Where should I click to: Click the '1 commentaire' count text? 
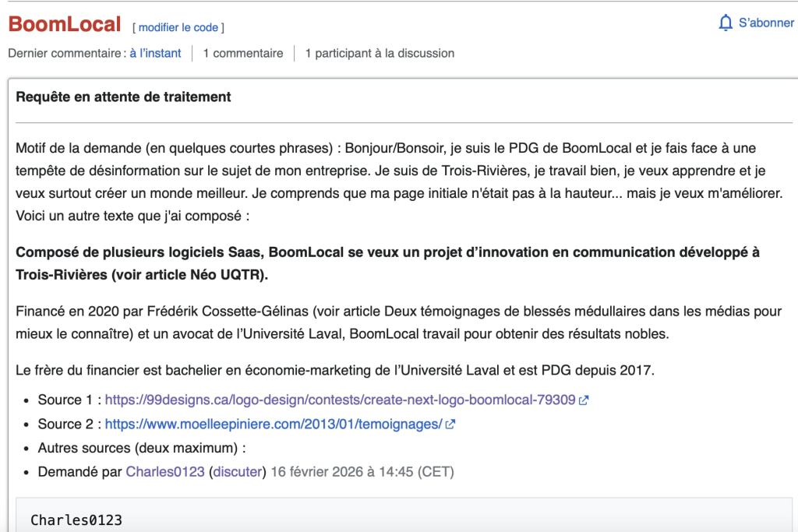pyautogui.click(x=243, y=53)
